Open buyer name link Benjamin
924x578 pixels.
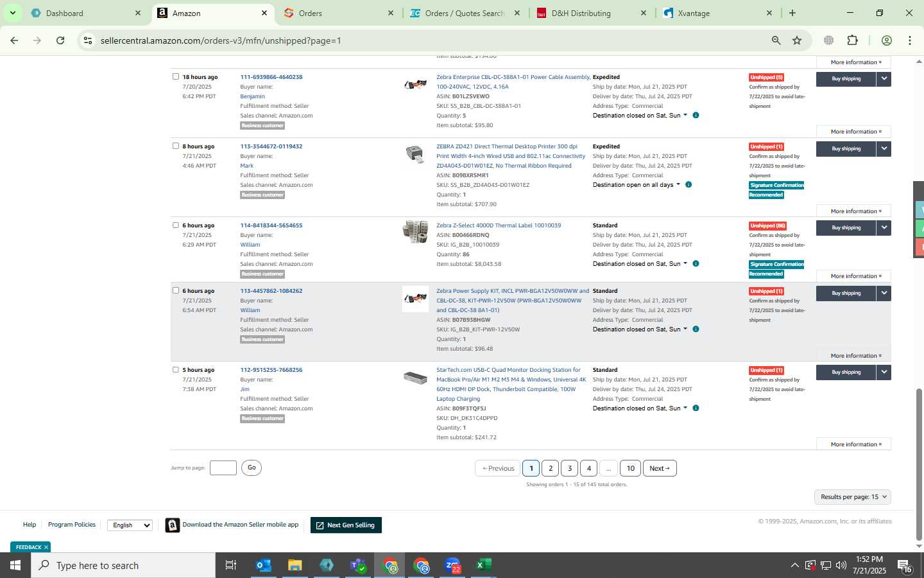pyautogui.click(x=253, y=96)
